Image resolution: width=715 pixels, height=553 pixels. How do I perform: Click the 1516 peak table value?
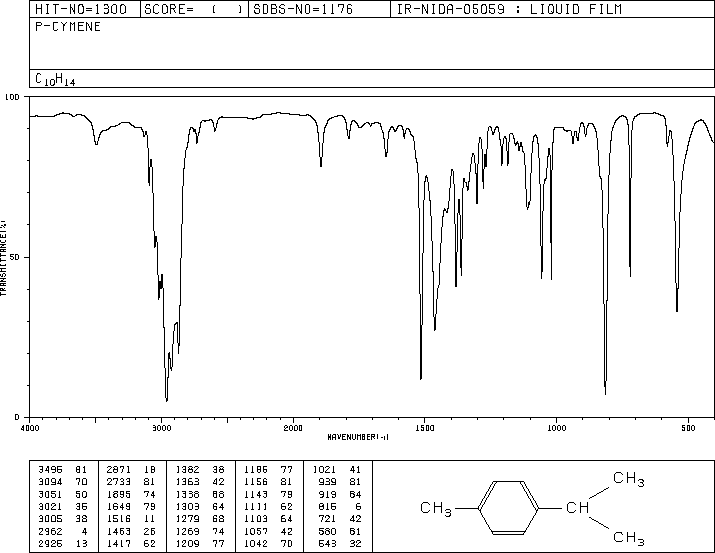click(119, 519)
